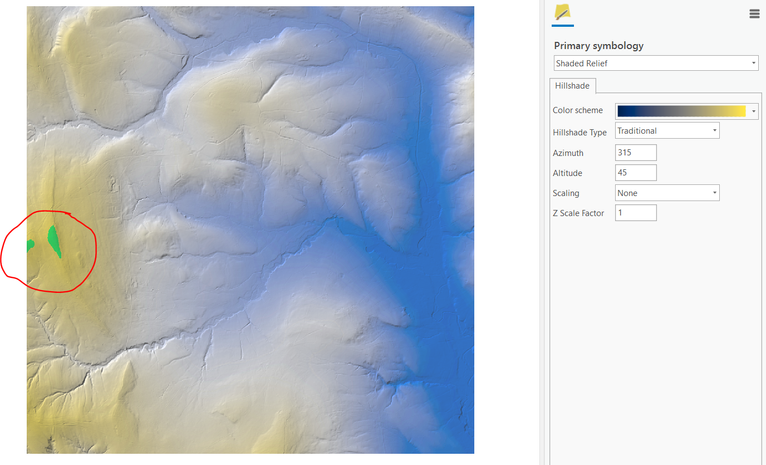This screenshot has height=465, width=766.
Task: Click the Azimuth label
Action: (x=568, y=153)
